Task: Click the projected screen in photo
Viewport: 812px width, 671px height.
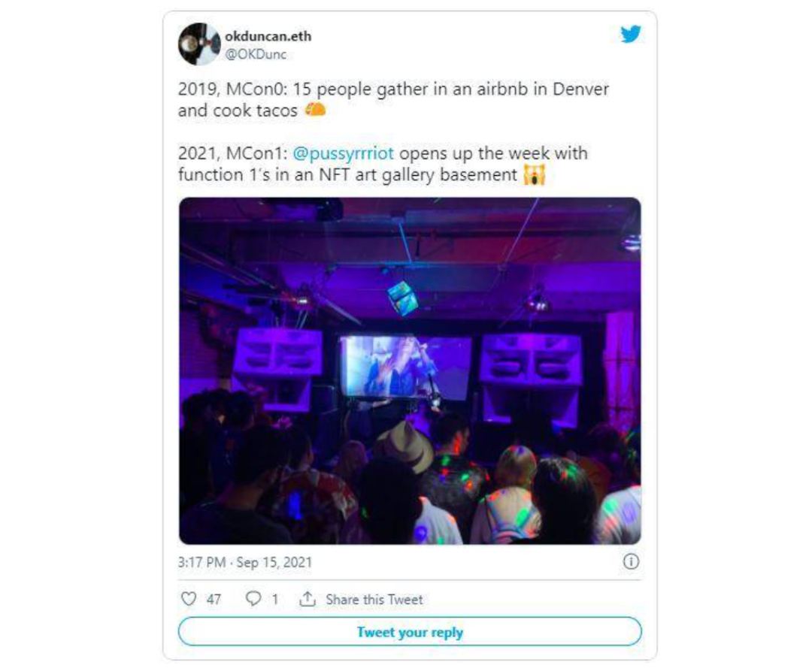Action: (x=405, y=366)
